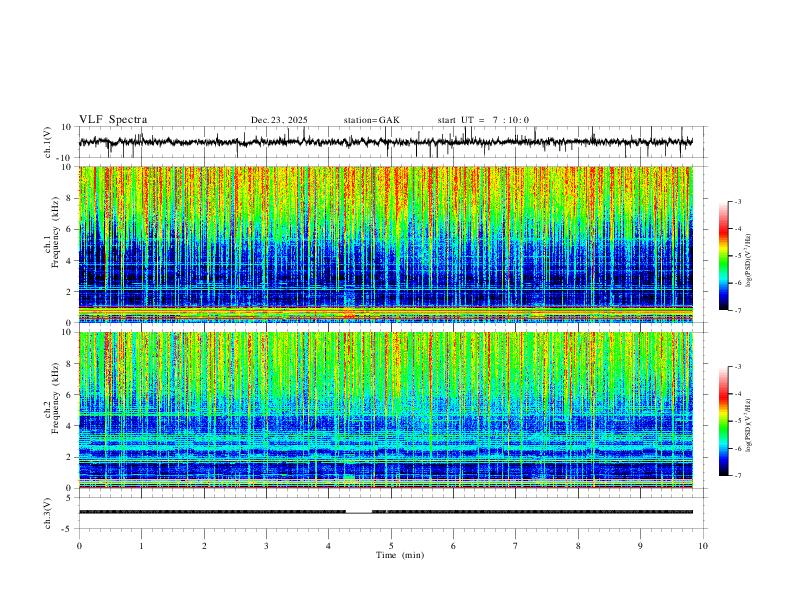Screen dimensions: 792x612
Task: Click the "6" kHz tick on ch.1 spectrogram
Action: pos(69,229)
